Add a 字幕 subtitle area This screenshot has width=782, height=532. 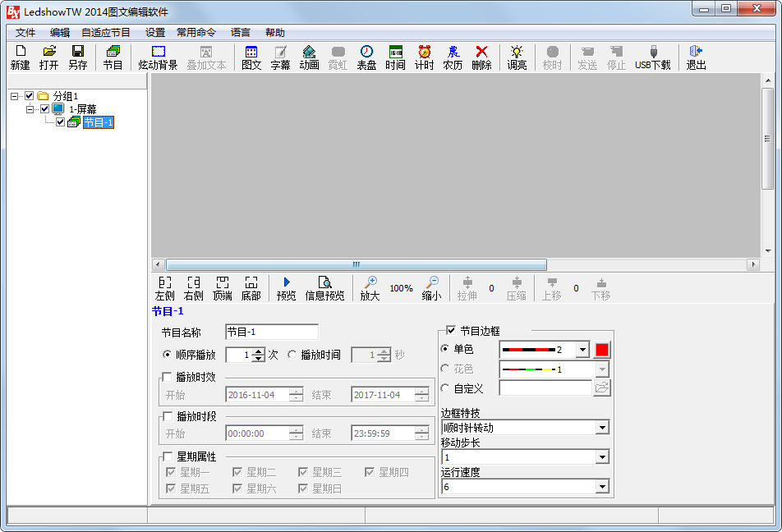pos(280,57)
